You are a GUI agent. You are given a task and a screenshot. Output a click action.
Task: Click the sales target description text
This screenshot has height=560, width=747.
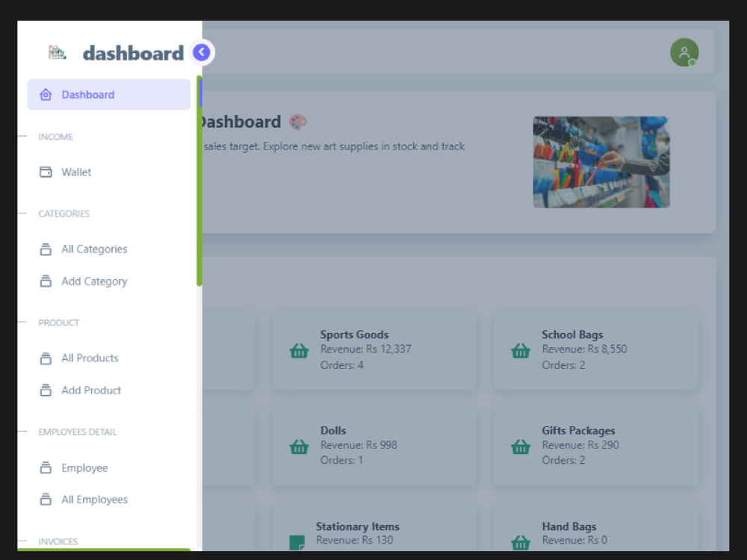click(334, 146)
